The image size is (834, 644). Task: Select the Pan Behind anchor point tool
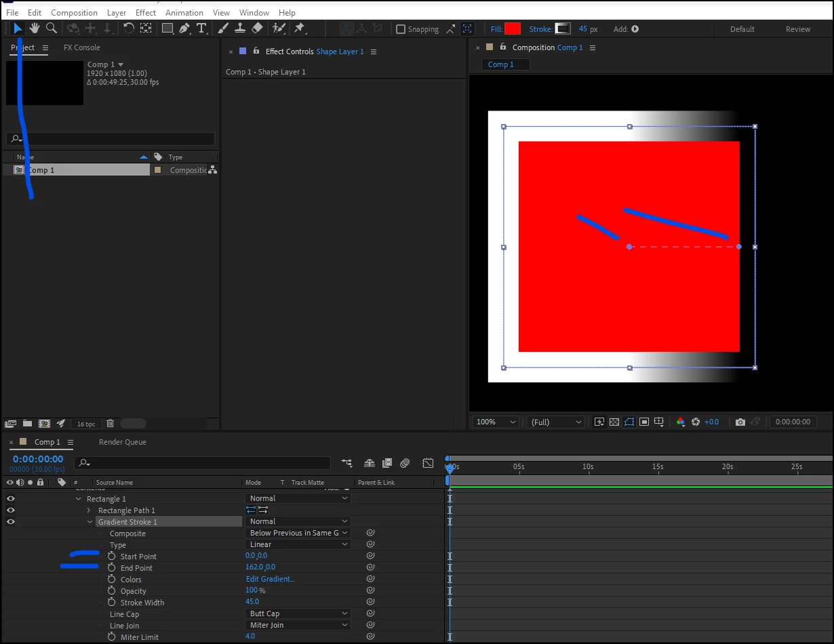point(146,28)
